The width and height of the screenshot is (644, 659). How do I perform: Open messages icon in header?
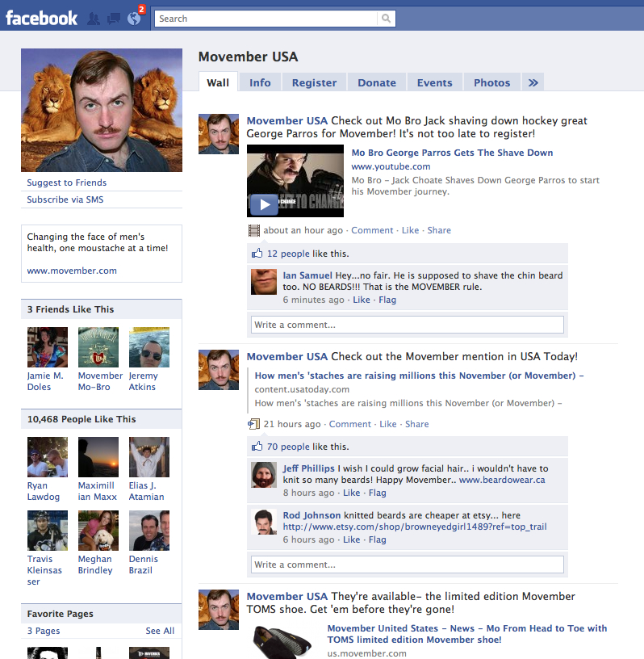tap(114, 19)
